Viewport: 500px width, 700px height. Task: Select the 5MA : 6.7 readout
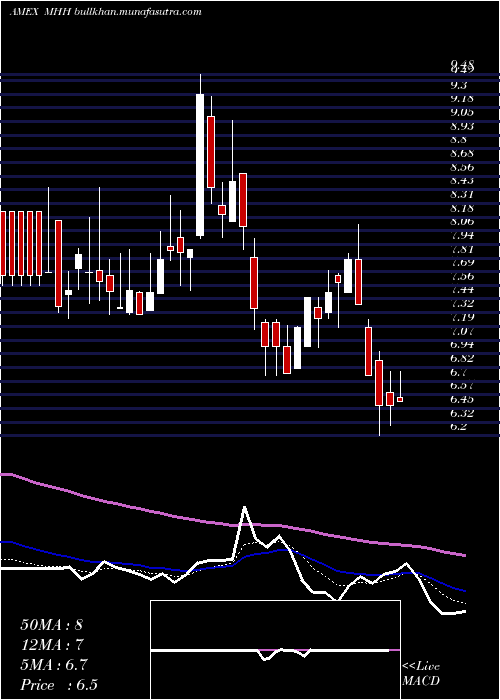54,665
